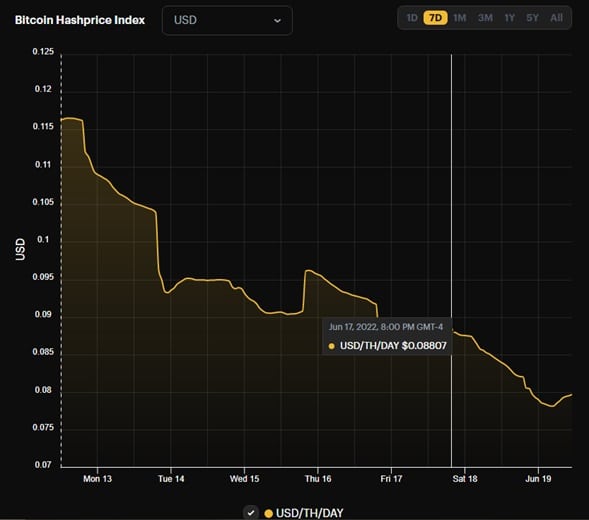Viewport: 589px width, 520px height.
Task: Choose the 1Y time range
Action: (509, 18)
